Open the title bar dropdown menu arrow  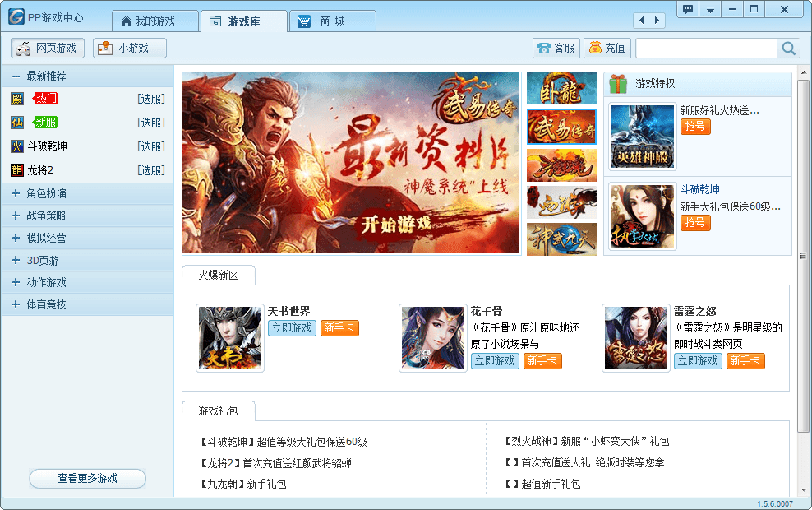click(709, 10)
